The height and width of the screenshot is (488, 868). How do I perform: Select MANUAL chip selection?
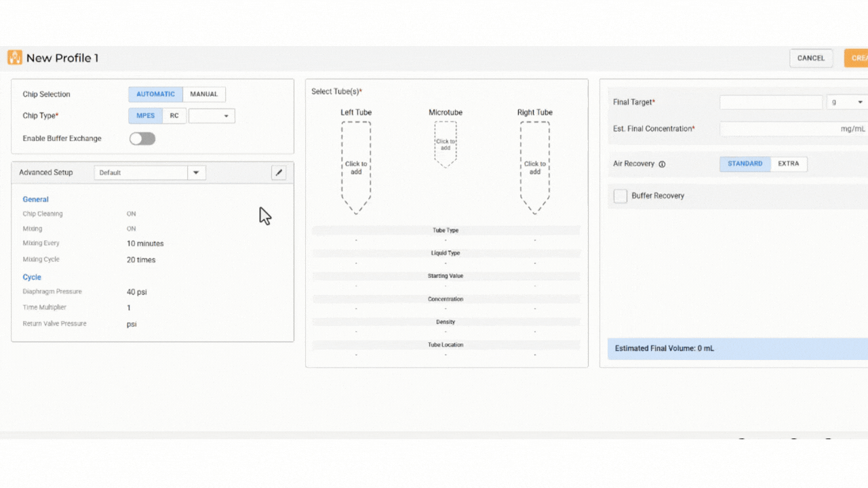coord(204,94)
